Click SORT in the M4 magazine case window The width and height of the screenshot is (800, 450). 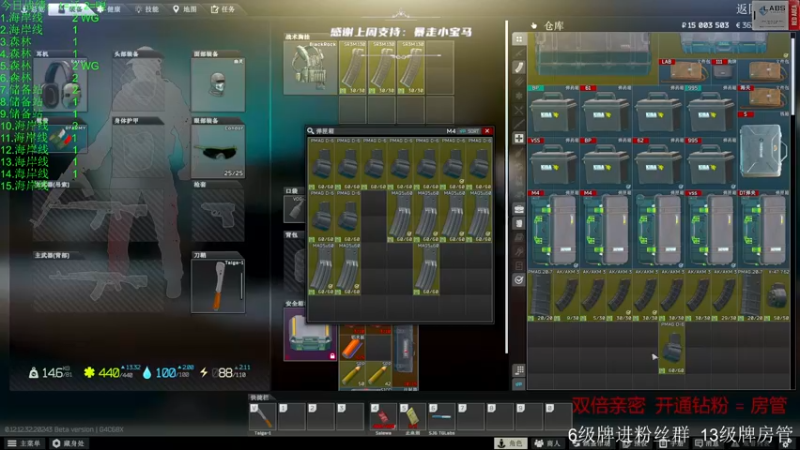click(470, 131)
